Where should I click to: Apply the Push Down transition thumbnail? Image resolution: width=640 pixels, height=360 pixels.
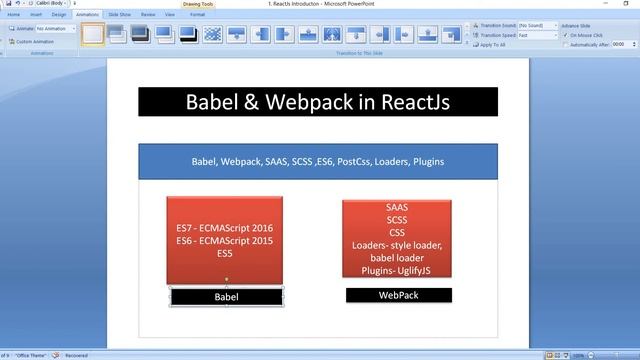356,34
